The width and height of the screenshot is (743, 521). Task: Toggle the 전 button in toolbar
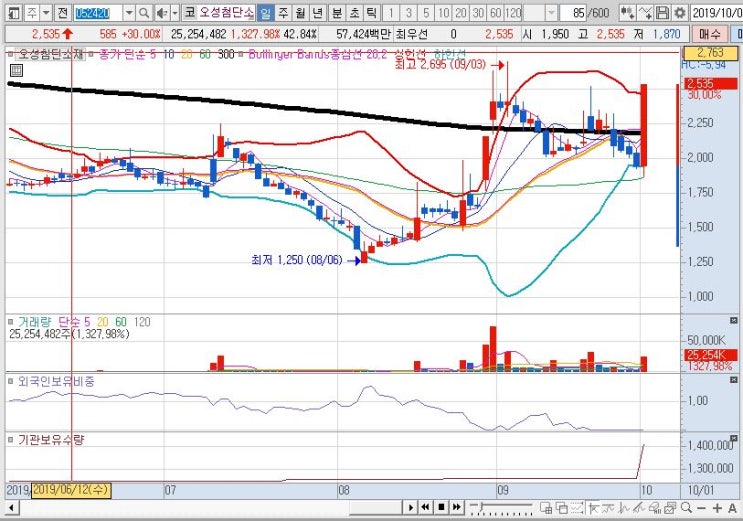(x=63, y=13)
